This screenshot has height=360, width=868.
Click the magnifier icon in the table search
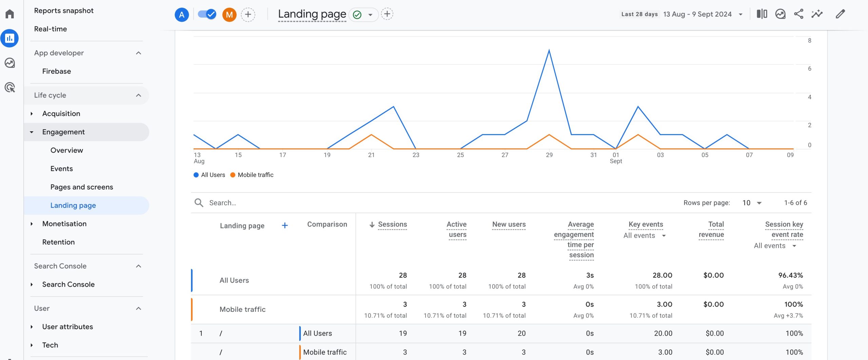pyautogui.click(x=199, y=202)
